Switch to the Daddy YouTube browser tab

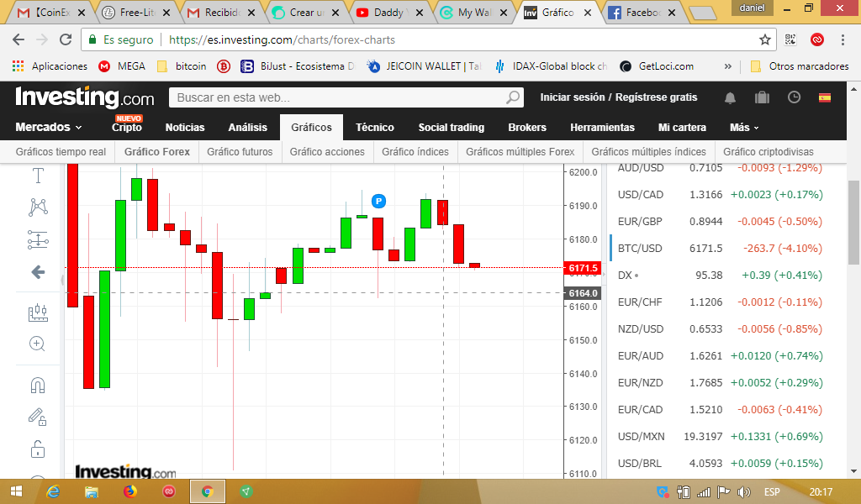(x=388, y=13)
